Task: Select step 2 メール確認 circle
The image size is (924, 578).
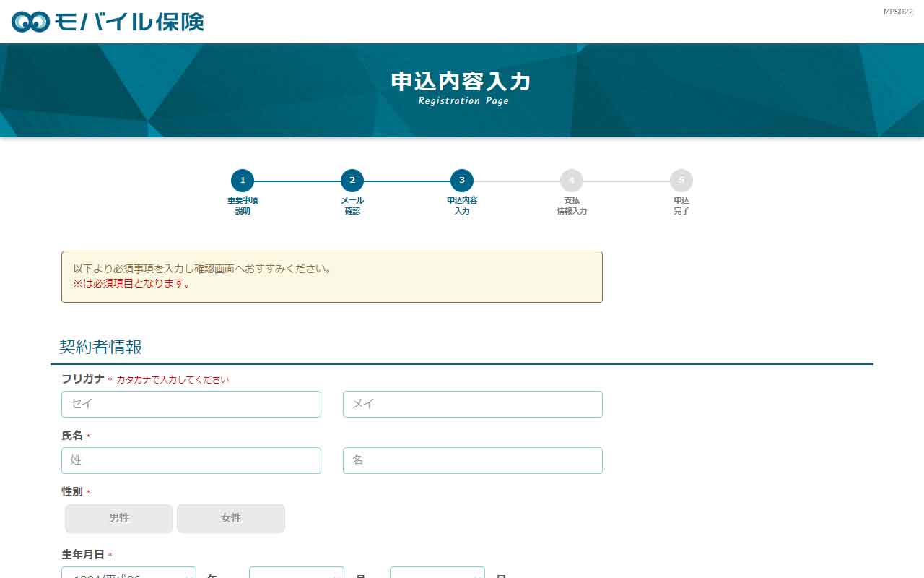Action: [352, 181]
